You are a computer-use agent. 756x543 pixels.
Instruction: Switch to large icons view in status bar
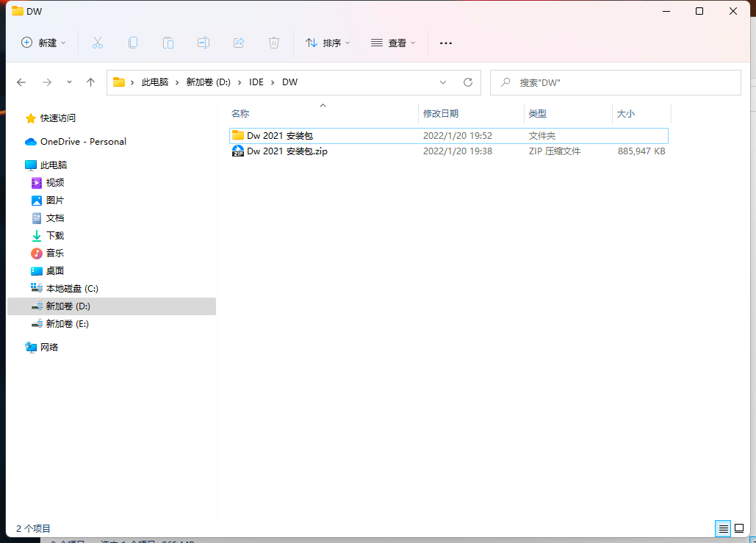(739, 529)
